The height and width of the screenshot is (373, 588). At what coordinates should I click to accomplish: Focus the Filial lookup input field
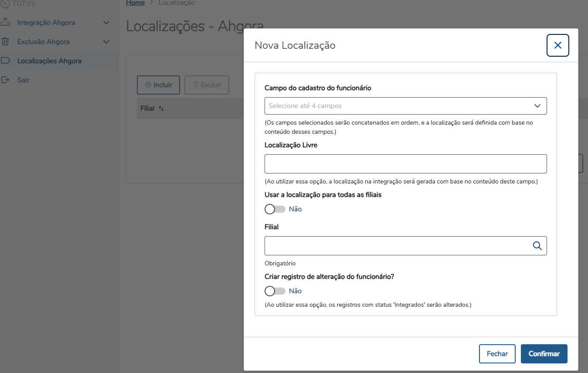(x=397, y=246)
